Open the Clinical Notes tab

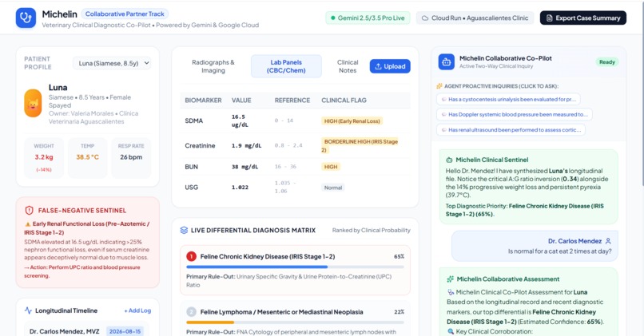pos(348,66)
